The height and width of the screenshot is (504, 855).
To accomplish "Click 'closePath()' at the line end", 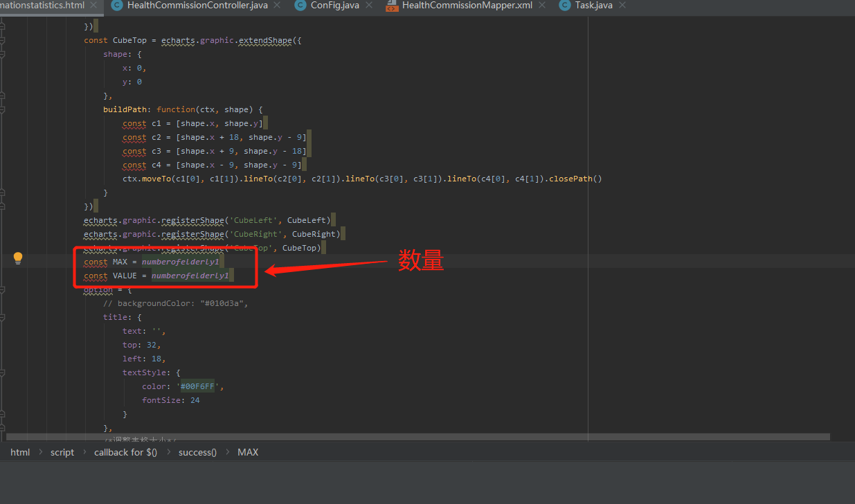I will pos(575,179).
